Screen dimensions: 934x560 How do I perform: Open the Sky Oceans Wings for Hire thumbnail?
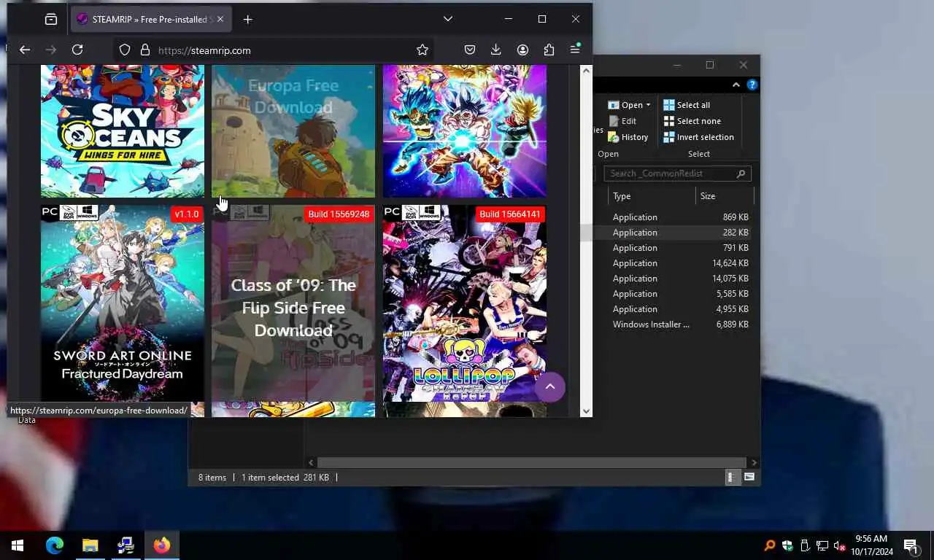coord(123,131)
